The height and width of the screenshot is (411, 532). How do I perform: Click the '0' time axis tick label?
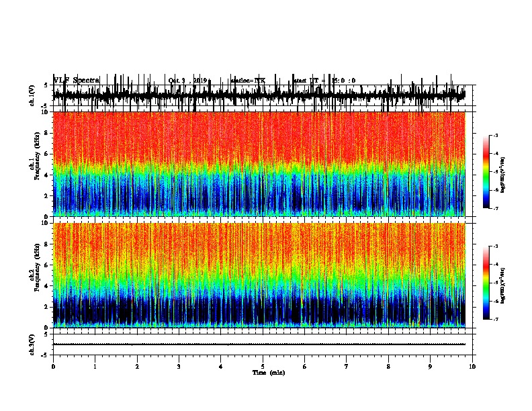(x=53, y=367)
